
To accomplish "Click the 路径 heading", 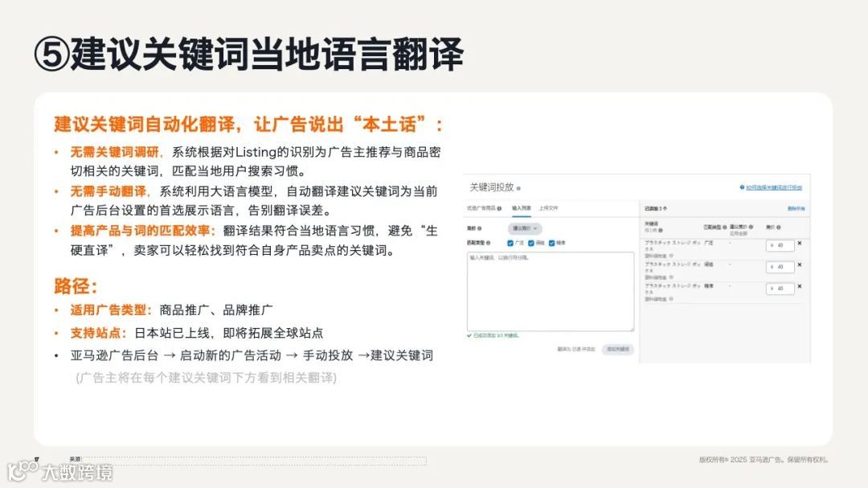I will click(x=76, y=286).
